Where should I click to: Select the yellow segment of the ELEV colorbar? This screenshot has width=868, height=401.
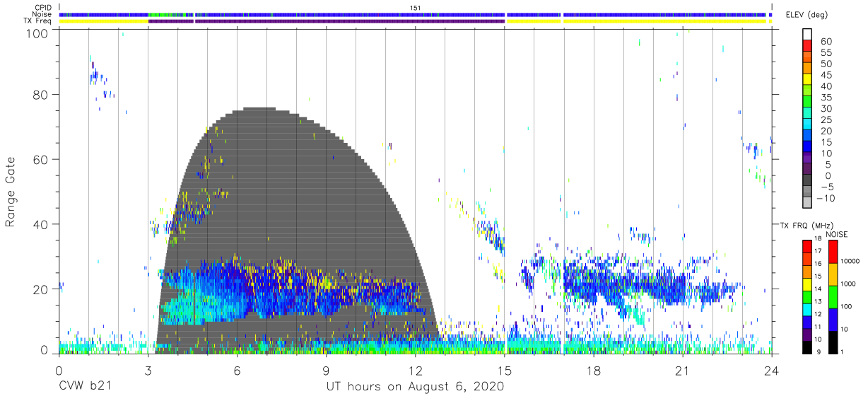click(807, 78)
